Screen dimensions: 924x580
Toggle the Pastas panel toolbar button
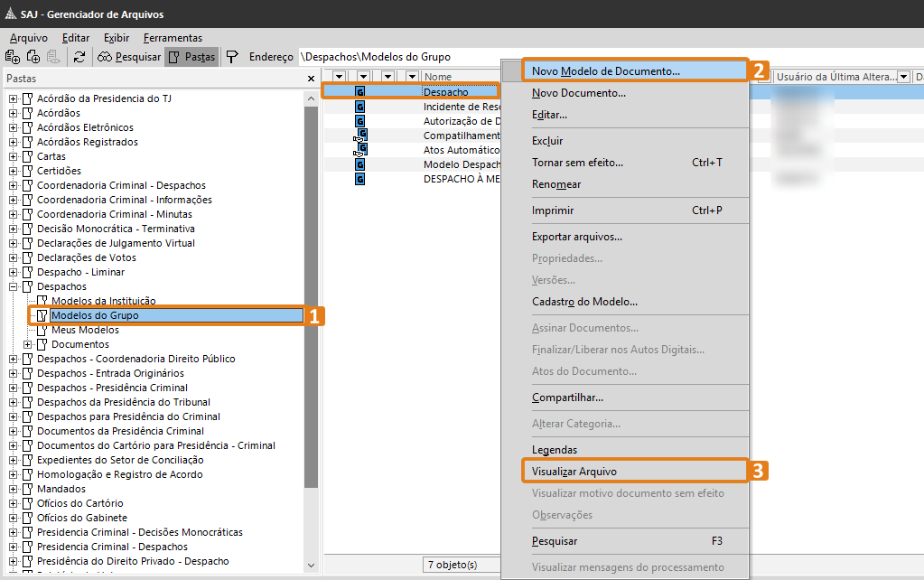[x=191, y=57]
